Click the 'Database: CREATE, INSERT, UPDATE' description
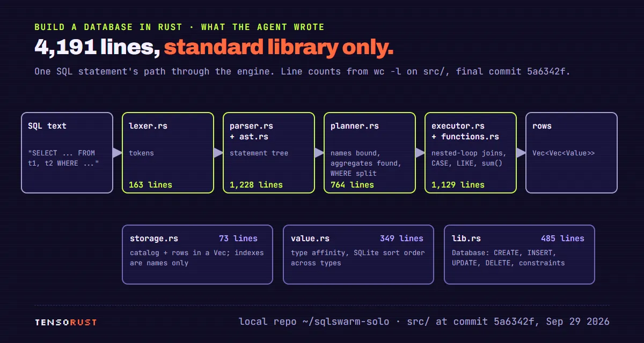This screenshot has height=343, width=644. click(x=508, y=258)
